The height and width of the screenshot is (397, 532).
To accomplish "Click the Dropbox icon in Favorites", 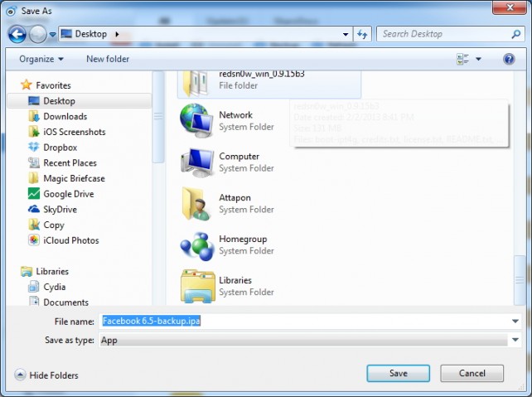I will (x=34, y=148).
